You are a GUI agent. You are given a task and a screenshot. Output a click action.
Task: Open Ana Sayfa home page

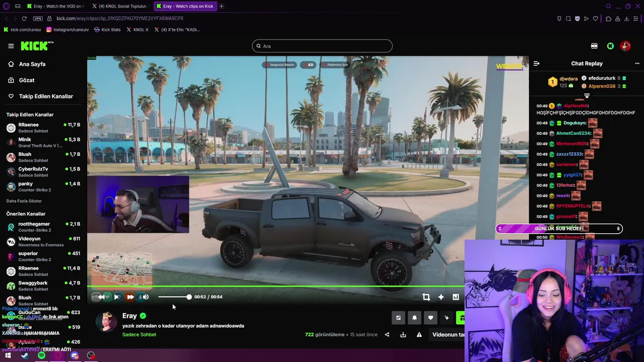click(27, 64)
